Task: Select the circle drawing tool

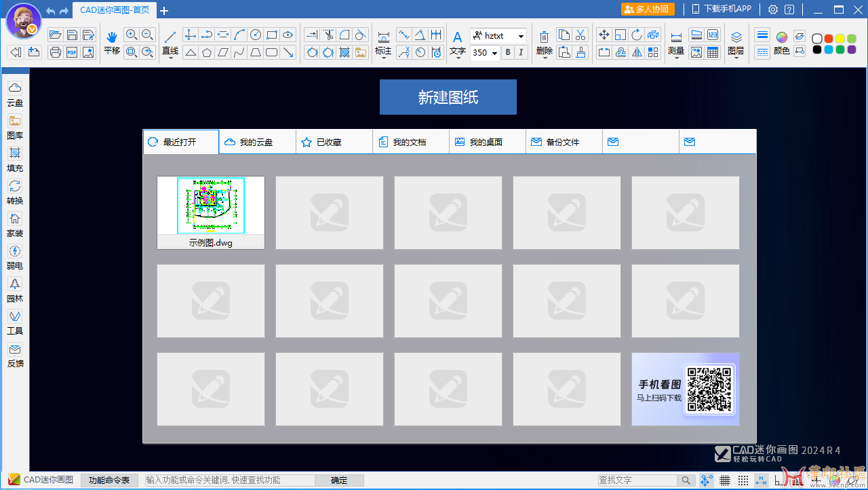Action: tap(256, 35)
